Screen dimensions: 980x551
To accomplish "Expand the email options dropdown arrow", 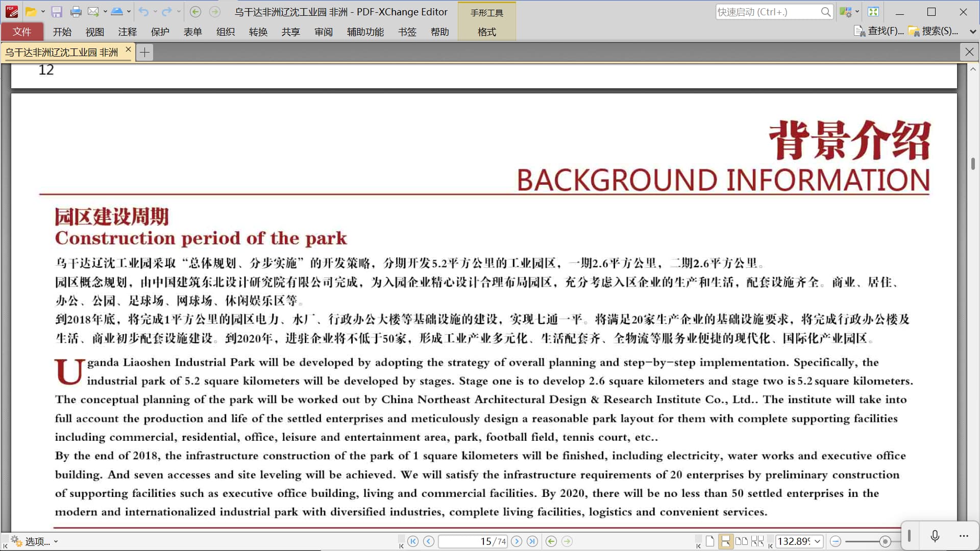I will 105,12.
